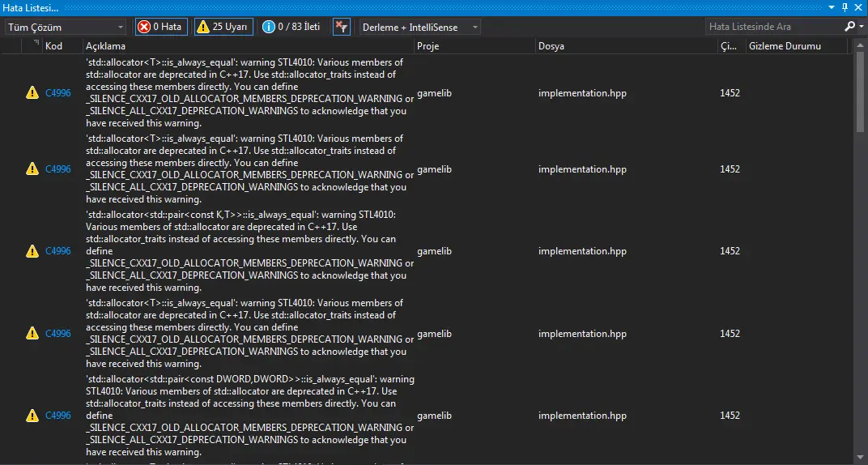The height and width of the screenshot is (465, 868).
Task: Click the vertical scrollbar thumb
Action: tap(860, 92)
